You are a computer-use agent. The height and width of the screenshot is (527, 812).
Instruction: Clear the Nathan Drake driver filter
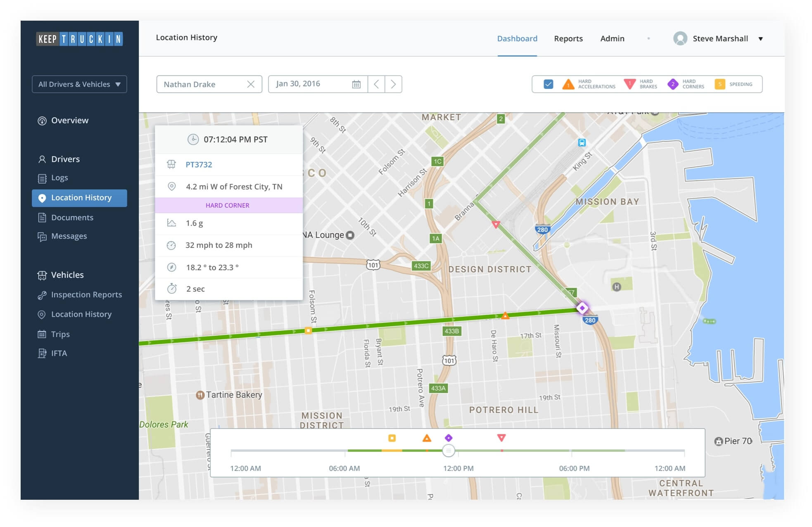click(x=252, y=84)
